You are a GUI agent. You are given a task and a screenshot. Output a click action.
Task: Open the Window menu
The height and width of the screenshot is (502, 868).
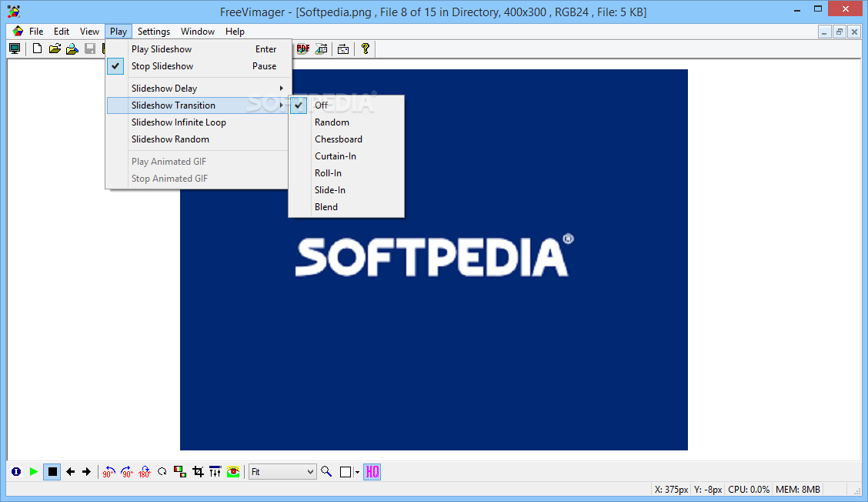[198, 32]
